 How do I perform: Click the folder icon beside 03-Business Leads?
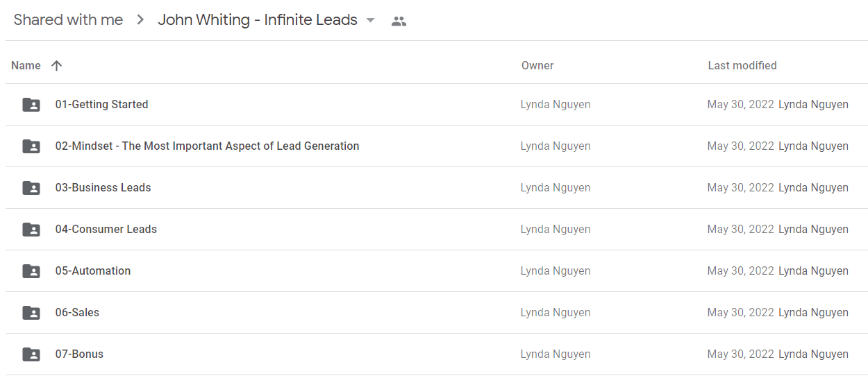point(31,188)
